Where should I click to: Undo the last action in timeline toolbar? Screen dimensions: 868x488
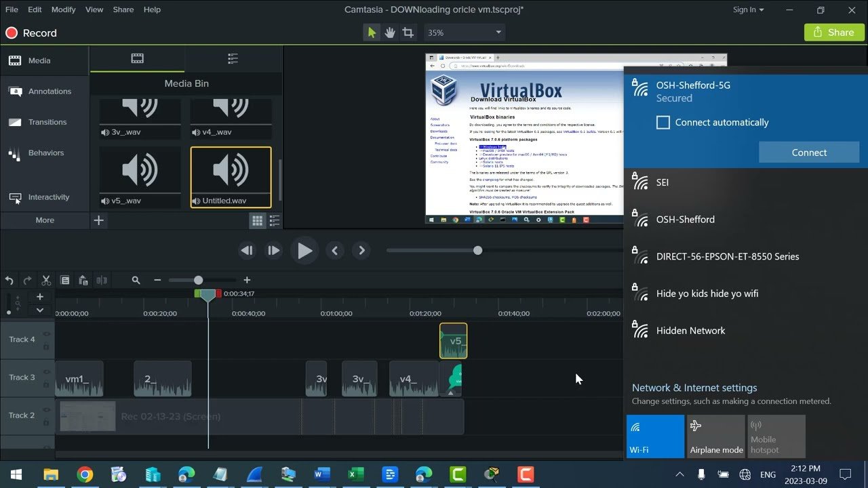pyautogui.click(x=9, y=280)
